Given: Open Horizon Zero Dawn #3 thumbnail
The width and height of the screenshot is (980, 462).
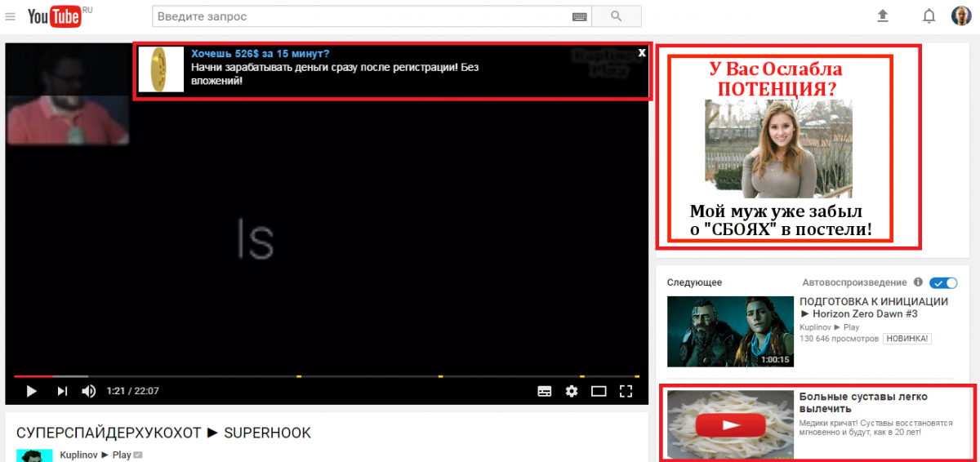Looking at the screenshot, I should [730, 331].
